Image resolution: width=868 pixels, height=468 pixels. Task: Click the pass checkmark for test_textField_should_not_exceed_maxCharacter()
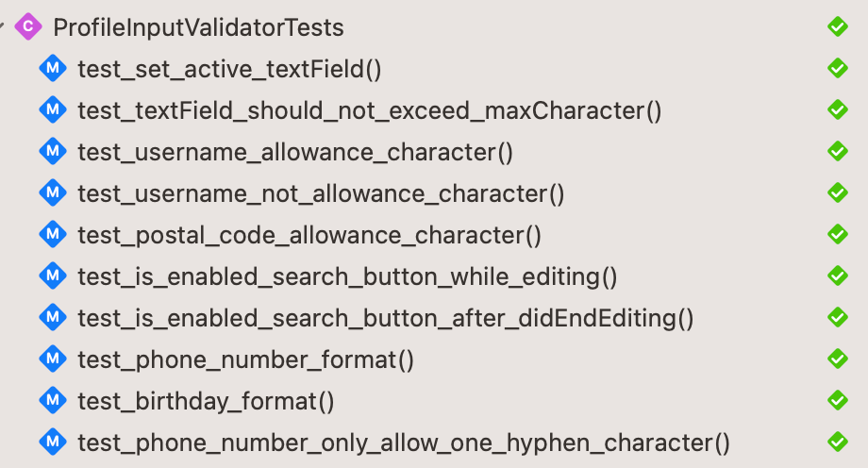pos(837,109)
